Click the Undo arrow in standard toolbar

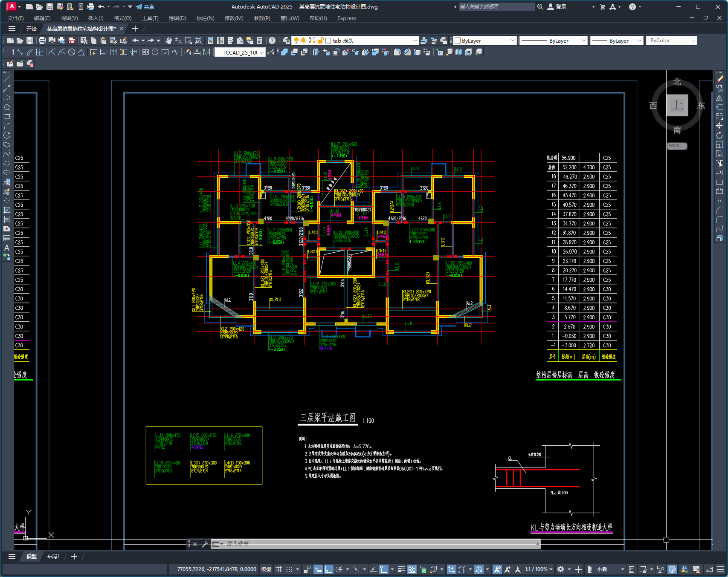click(136, 40)
